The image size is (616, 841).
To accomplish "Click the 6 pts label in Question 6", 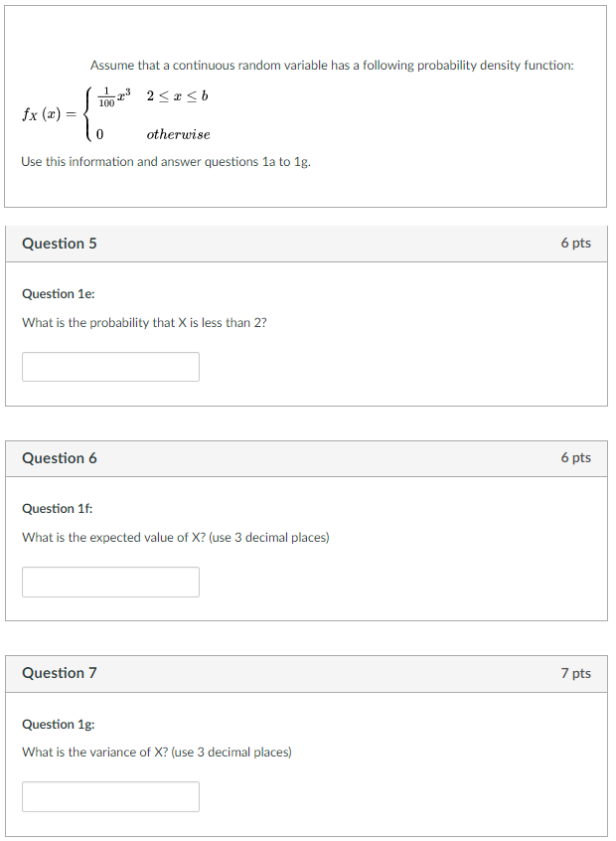I will [576, 457].
